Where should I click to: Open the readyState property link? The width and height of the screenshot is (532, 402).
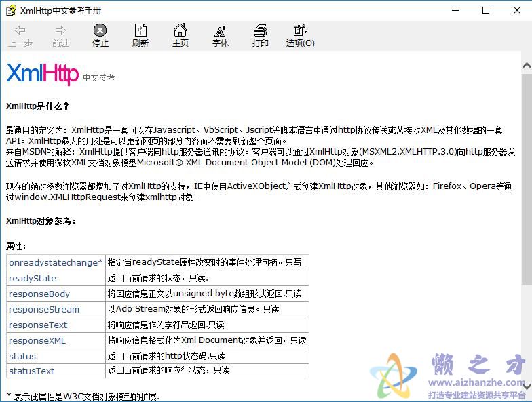click(33, 278)
